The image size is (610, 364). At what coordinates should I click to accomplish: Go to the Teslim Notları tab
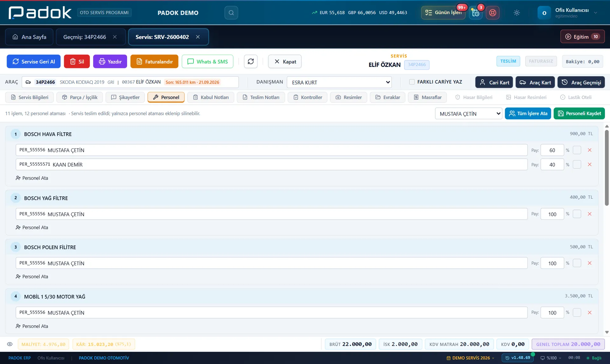coord(261,97)
